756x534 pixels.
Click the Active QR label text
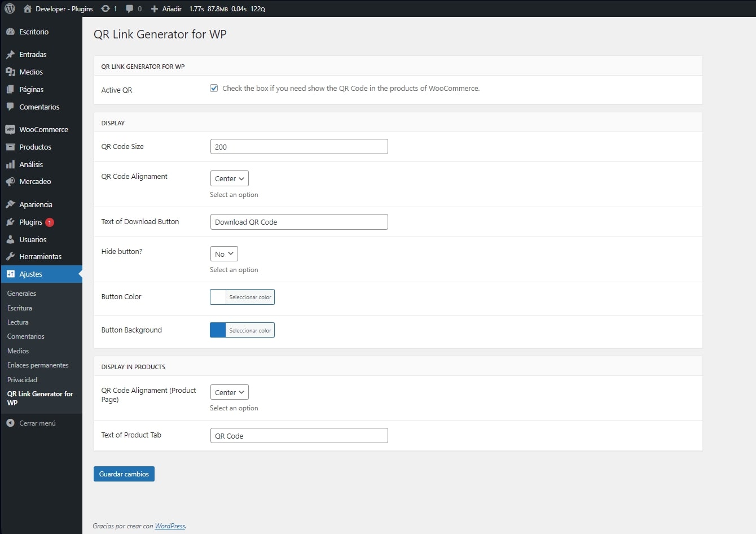[x=117, y=90]
